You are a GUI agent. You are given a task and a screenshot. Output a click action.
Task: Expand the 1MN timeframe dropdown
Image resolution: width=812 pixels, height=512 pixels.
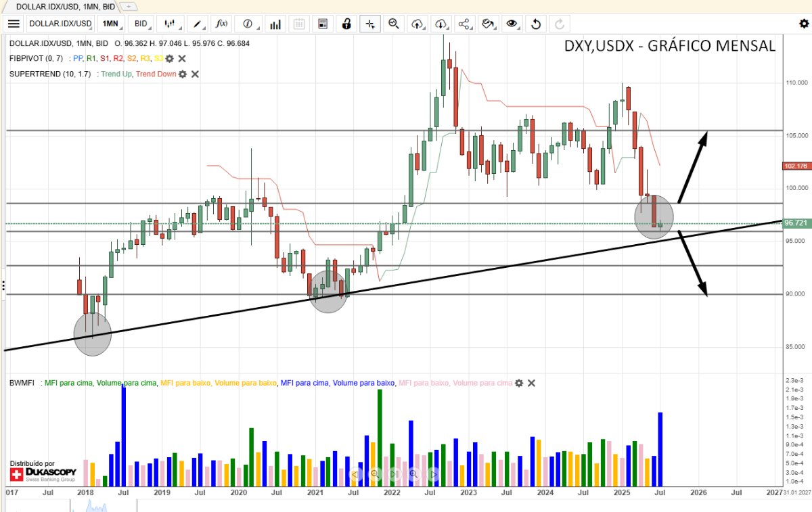(110, 24)
